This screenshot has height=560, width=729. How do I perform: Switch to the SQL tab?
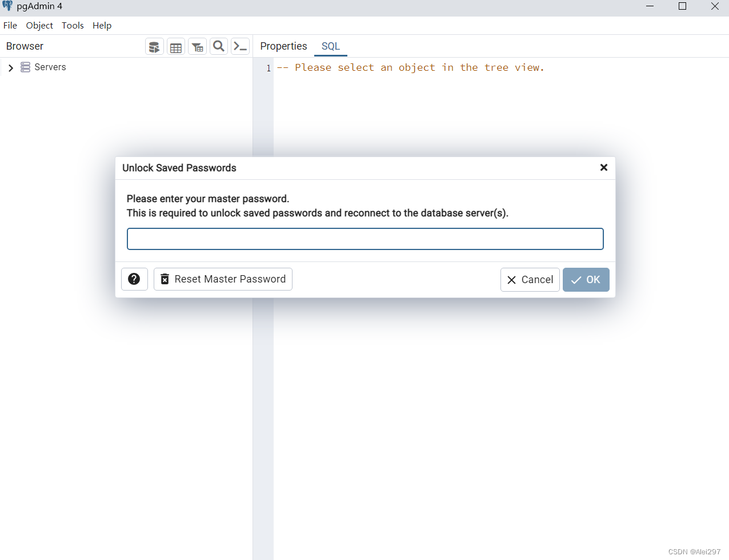coord(331,46)
